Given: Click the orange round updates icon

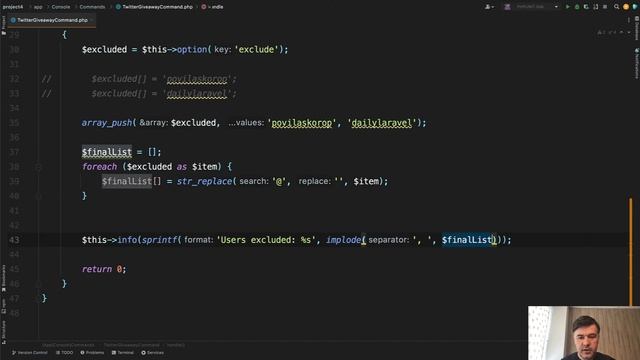Looking at the screenshot, I should 626,7.
